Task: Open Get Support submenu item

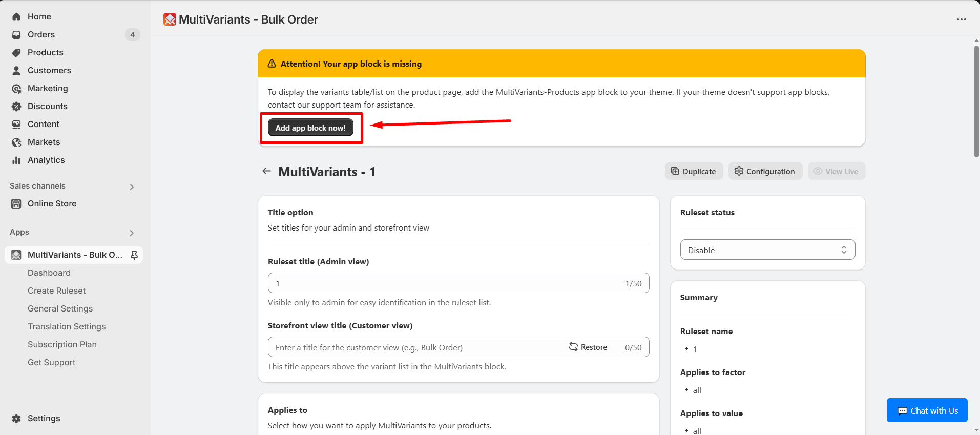Action: click(51, 362)
